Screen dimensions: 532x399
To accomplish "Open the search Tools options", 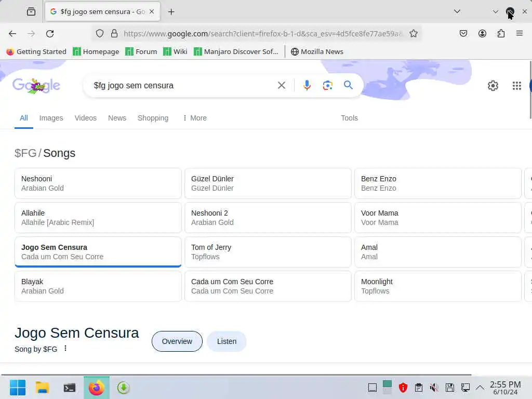I will click(349, 118).
